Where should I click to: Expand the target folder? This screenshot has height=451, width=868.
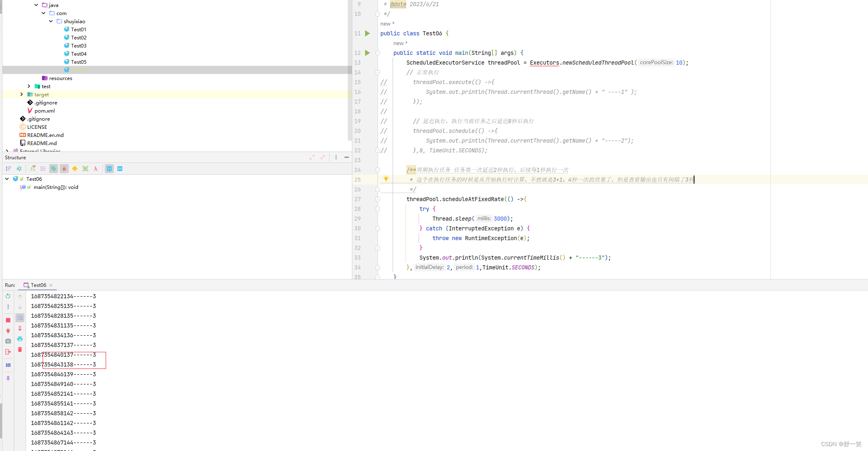22,94
